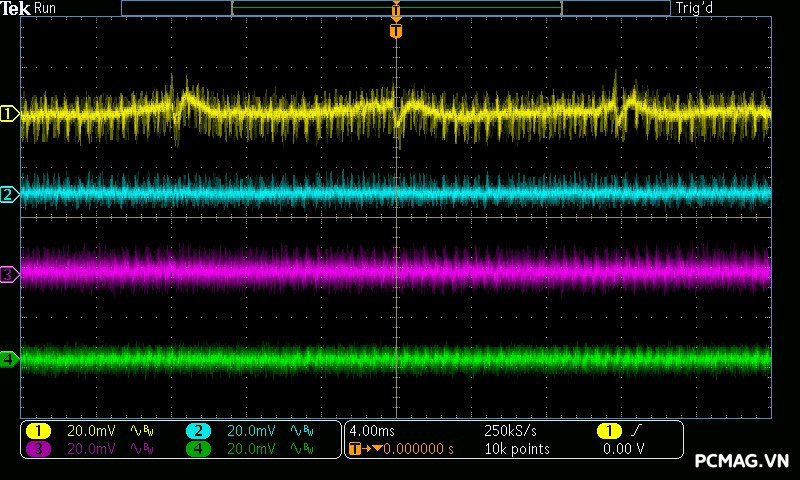
Task: Toggle the green channel 4 badge
Action: [x=199, y=449]
